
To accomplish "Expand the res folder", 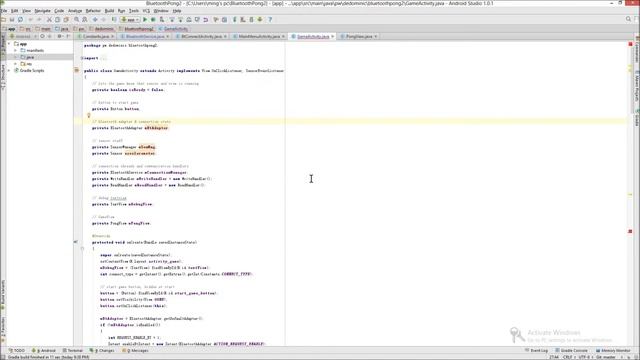I will (x=16, y=64).
